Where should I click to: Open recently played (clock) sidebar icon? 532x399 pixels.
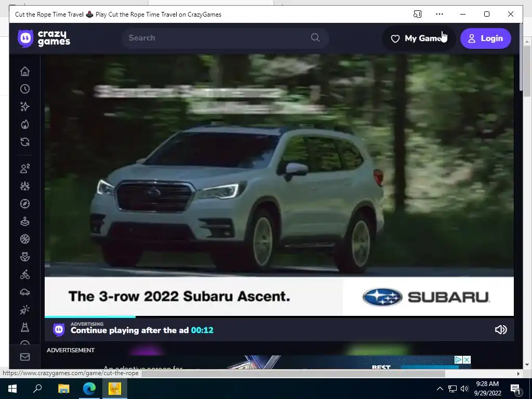(25, 89)
